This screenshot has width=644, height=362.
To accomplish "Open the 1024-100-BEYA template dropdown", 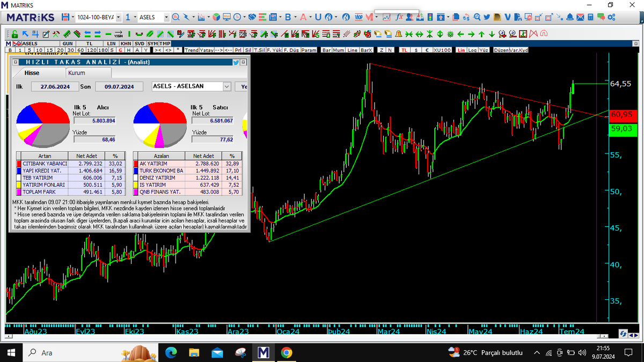I will (119, 17).
